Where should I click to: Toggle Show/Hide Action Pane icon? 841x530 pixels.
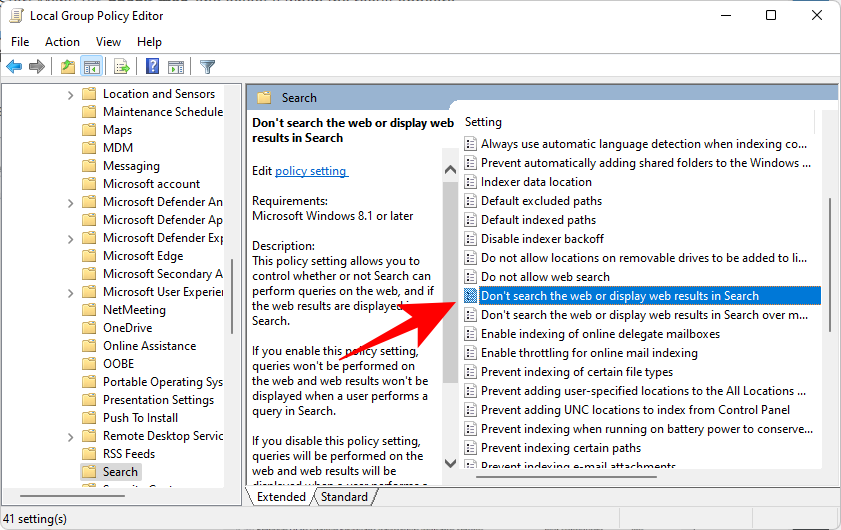176,67
